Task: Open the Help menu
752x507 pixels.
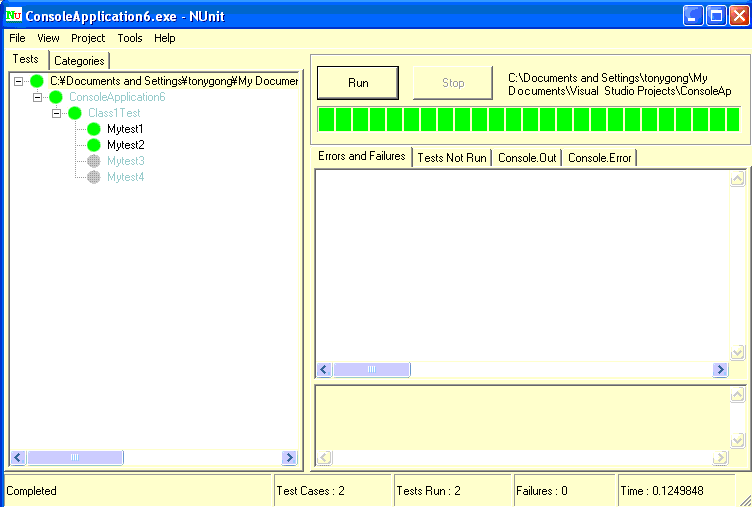Action: [x=164, y=38]
